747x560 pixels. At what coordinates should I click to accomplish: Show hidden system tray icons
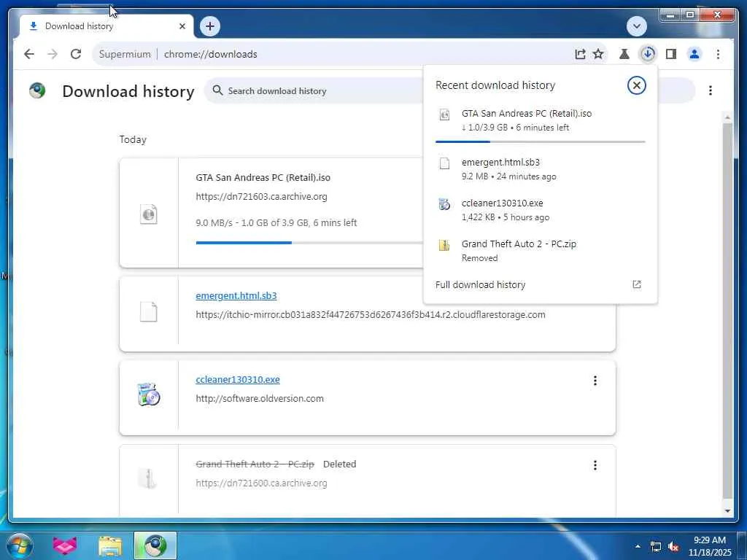coord(638,546)
